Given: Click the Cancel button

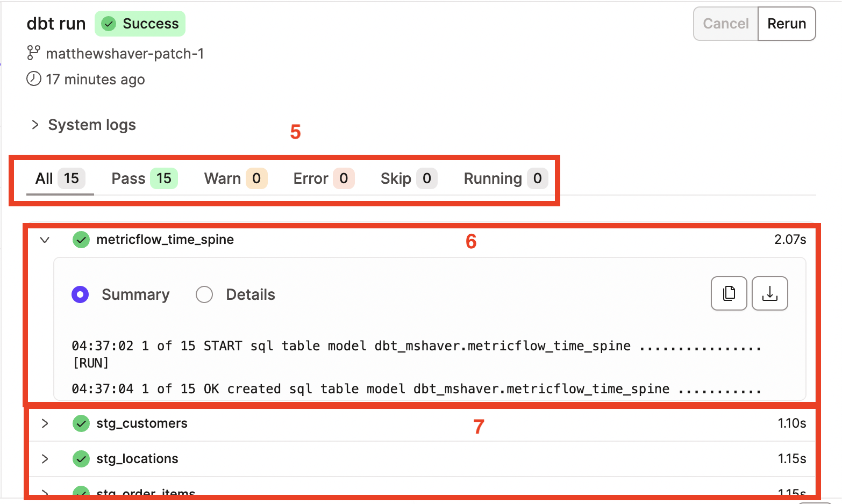Looking at the screenshot, I should click(725, 24).
